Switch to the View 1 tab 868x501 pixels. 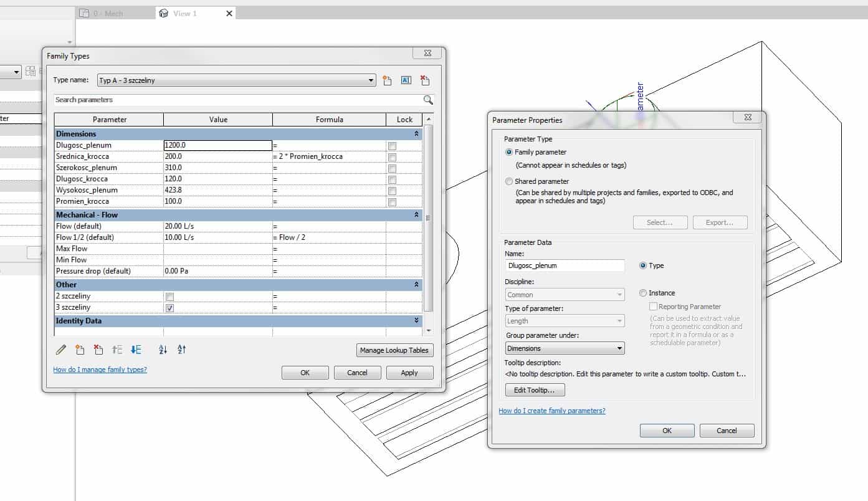point(184,13)
